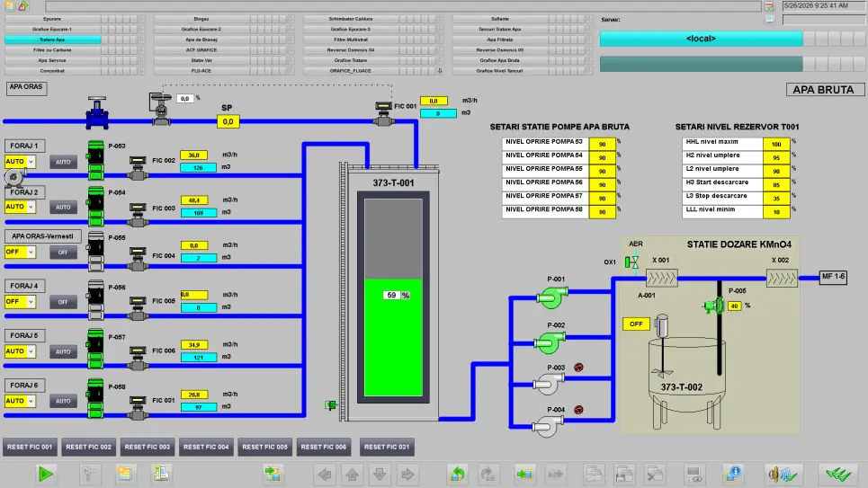Click the P-053 green pump icon

(95, 161)
